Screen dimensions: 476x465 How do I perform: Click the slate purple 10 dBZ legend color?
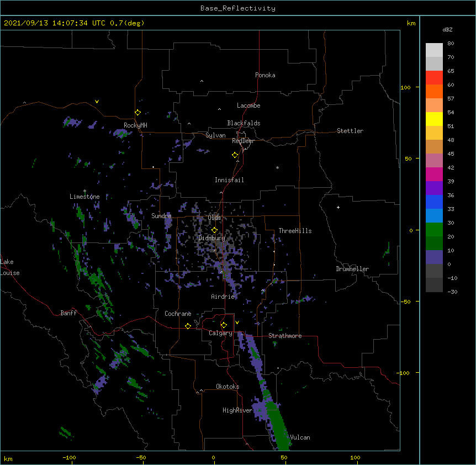click(434, 257)
